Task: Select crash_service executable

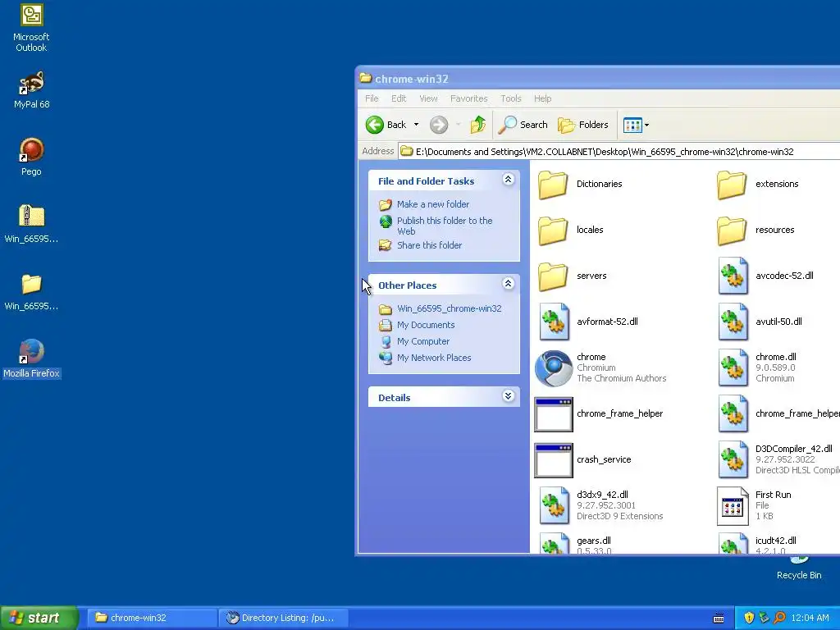Action: click(x=583, y=460)
